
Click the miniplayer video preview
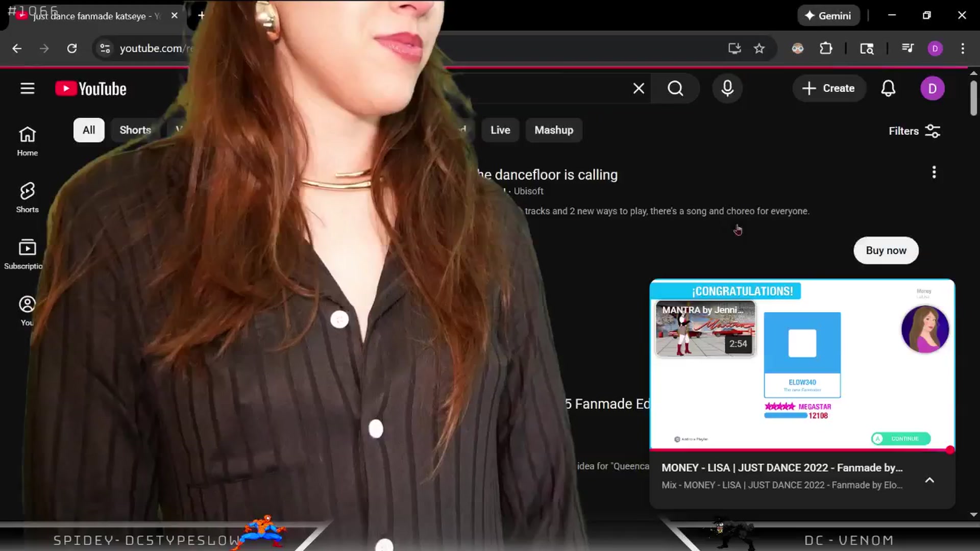tap(802, 364)
